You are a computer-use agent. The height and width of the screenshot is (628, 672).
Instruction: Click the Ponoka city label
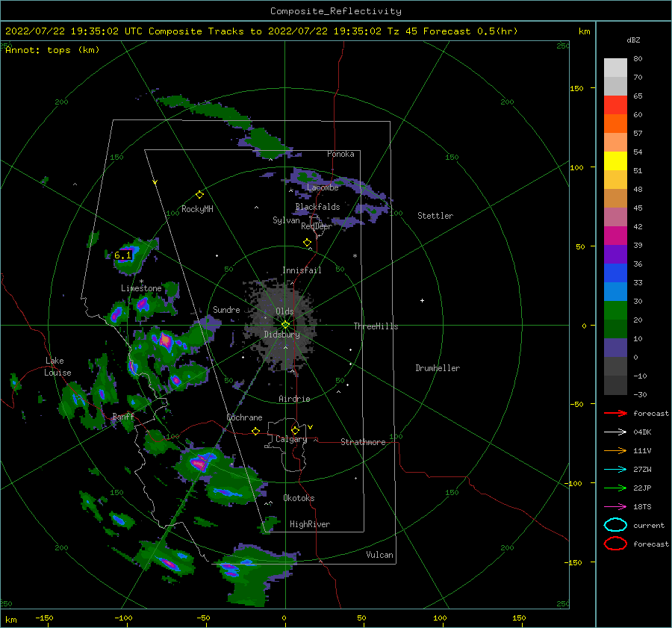pos(340,154)
